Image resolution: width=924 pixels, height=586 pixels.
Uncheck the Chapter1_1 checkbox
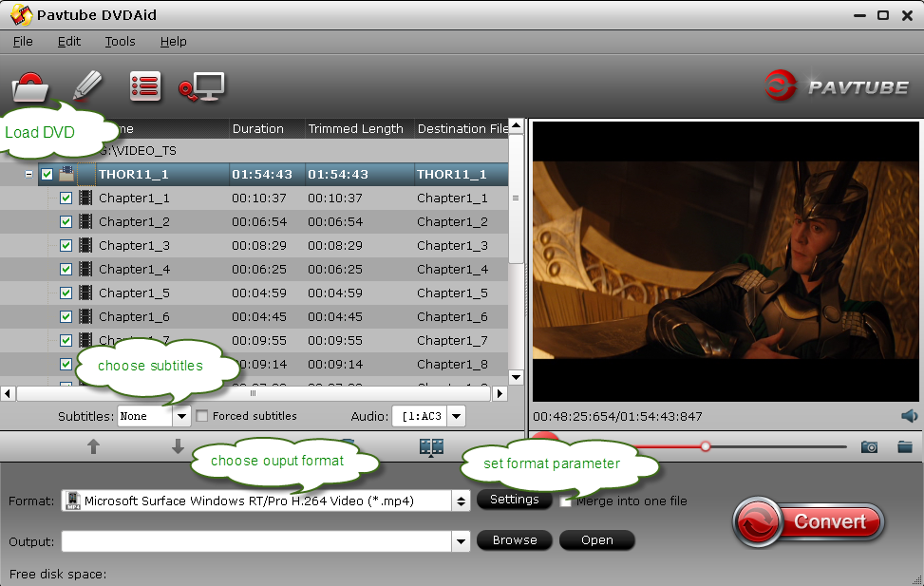[66, 198]
